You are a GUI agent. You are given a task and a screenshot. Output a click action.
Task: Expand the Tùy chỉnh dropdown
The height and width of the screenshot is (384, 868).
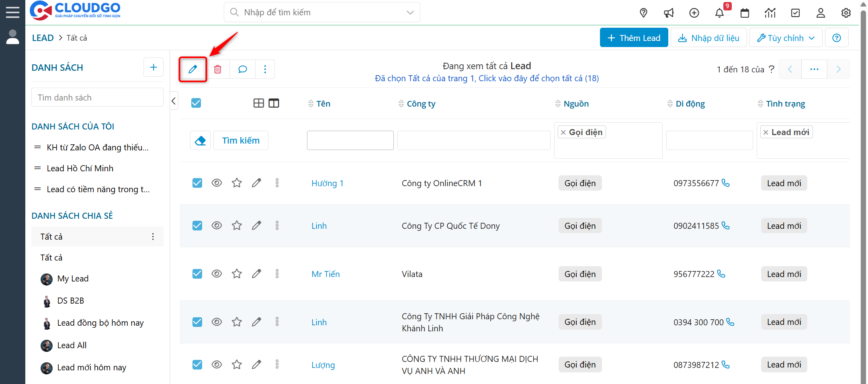pyautogui.click(x=786, y=38)
